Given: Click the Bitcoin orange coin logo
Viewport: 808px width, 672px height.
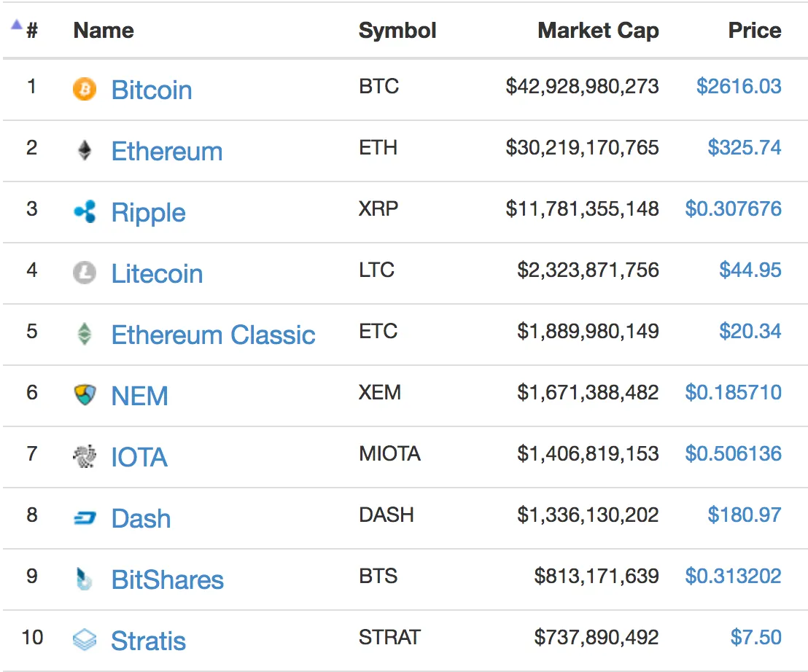Looking at the screenshot, I should (x=85, y=89).
